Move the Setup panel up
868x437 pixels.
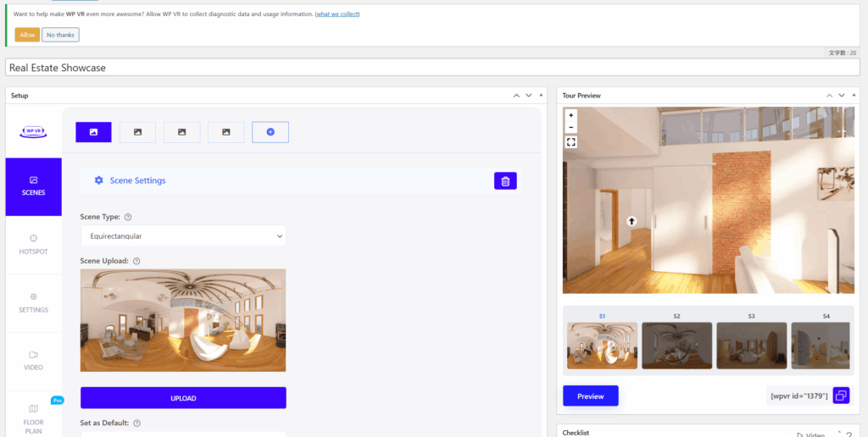click(x=516, y=96)
